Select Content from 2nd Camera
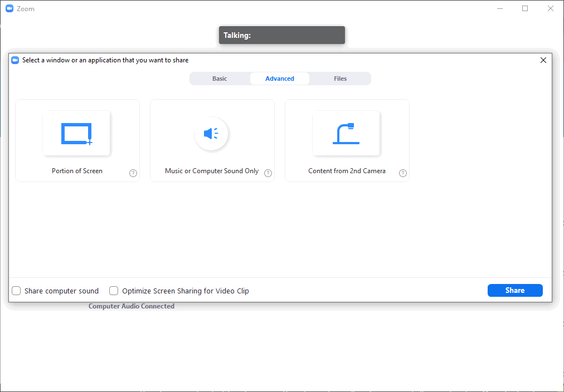The image size is (564, 392). [x=347, y=140]
